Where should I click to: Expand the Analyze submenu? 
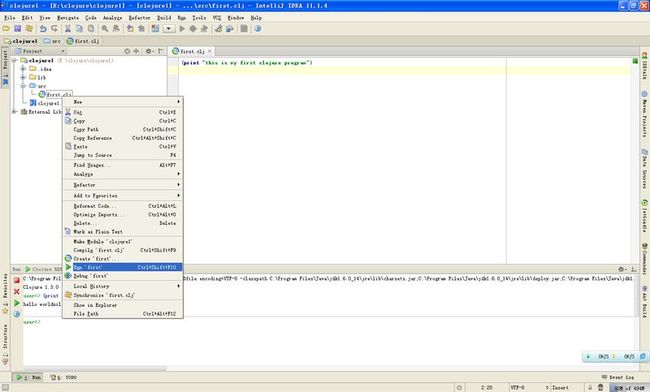point(123,174)
